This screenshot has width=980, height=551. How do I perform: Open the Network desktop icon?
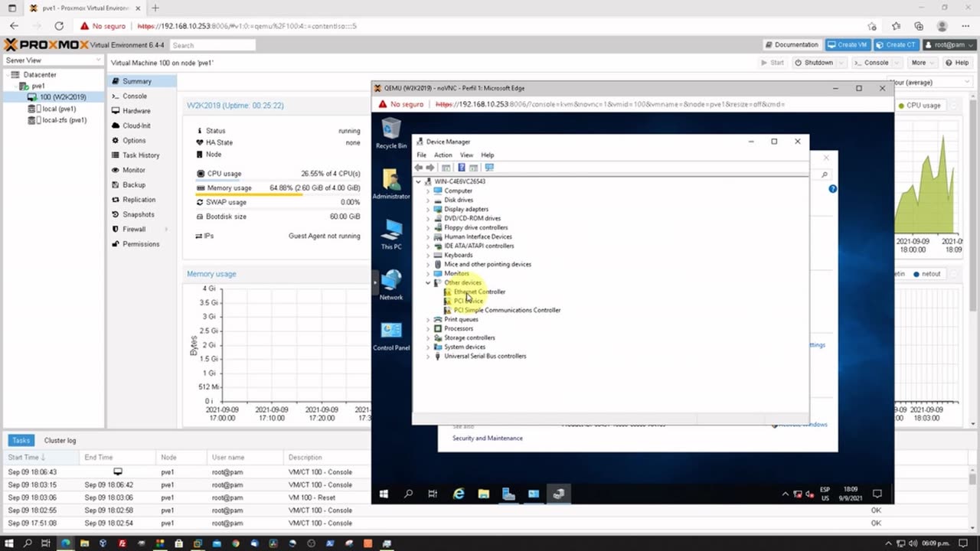pos(391,284)
